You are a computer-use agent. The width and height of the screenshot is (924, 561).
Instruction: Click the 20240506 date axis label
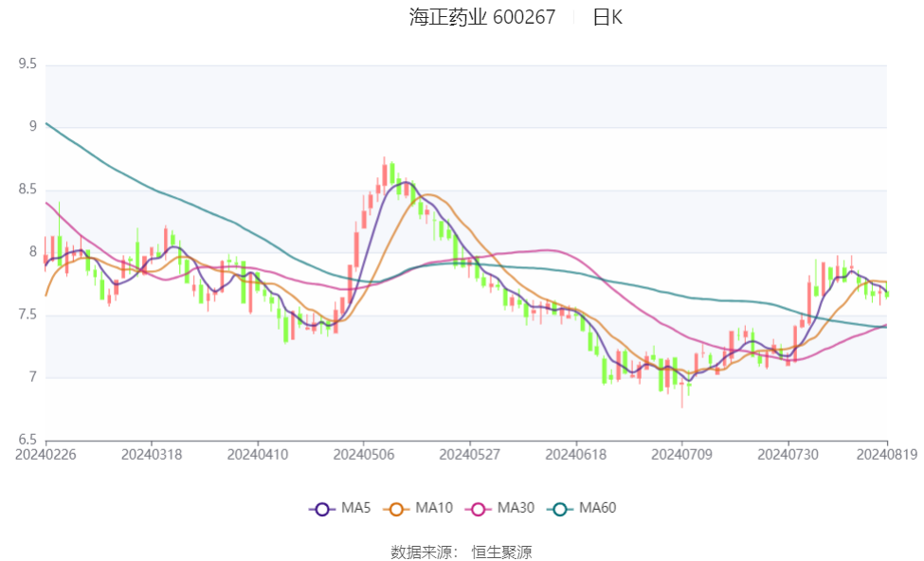click(364, 454)
